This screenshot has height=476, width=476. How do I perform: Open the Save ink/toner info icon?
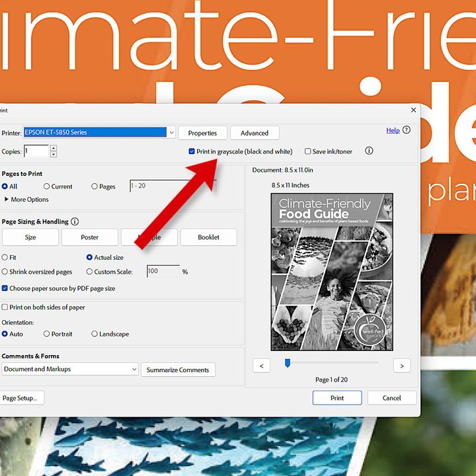point(369,151)
